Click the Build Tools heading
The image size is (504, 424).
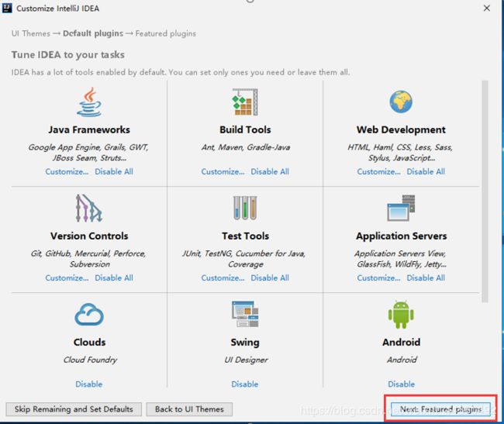[245, 129]
